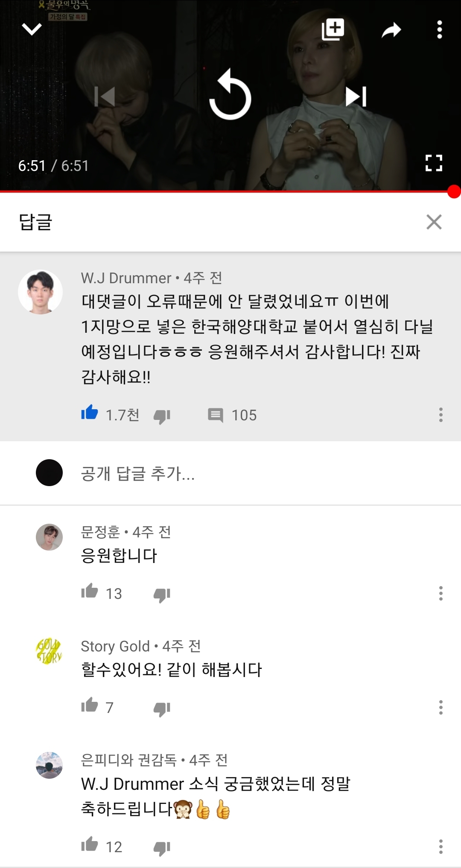This screenshot has height=868, width=461.
Task: Open options for W.J Drummer's comment
Action: (441, 415)
